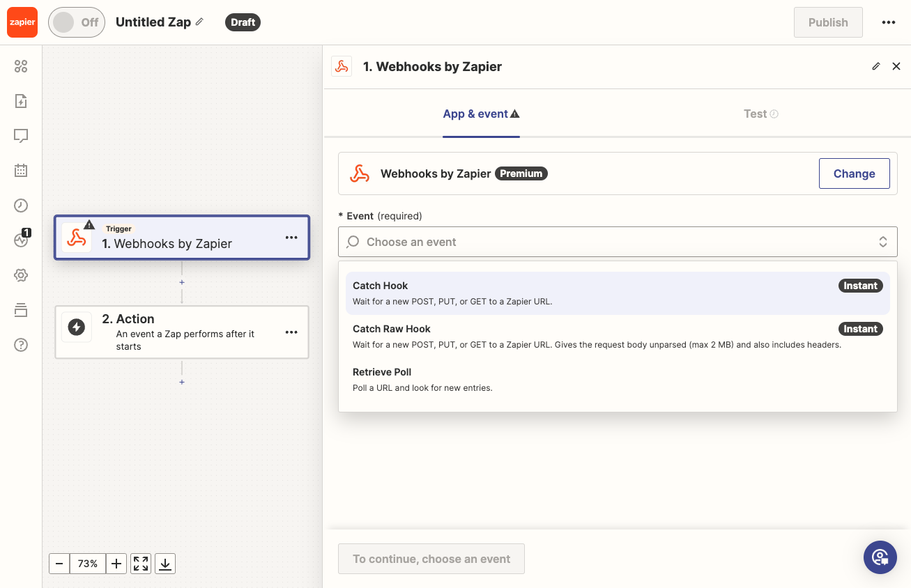This screenshot has height=588, width=911.
Task: Click the Publish button
Action: (x=828, y=22)
